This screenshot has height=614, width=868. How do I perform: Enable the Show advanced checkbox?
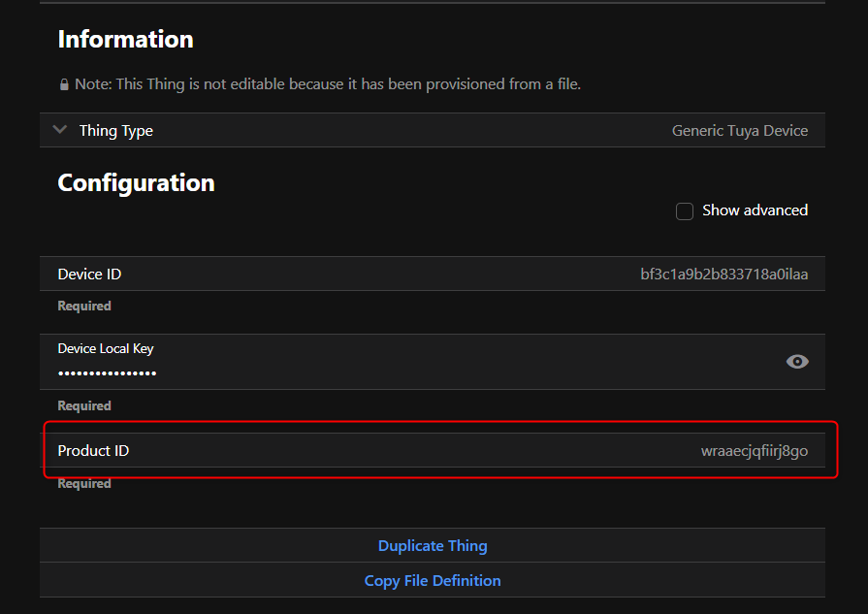click(x=685, y=210)
